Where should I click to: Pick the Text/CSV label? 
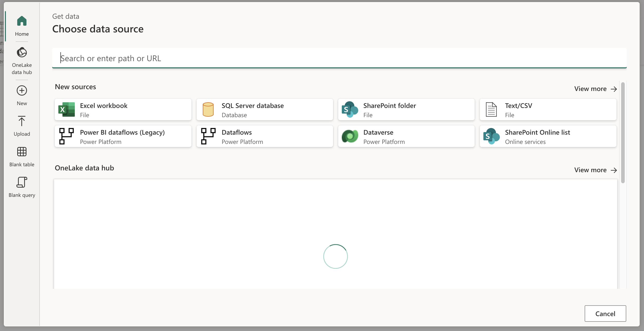click(519, 106)
